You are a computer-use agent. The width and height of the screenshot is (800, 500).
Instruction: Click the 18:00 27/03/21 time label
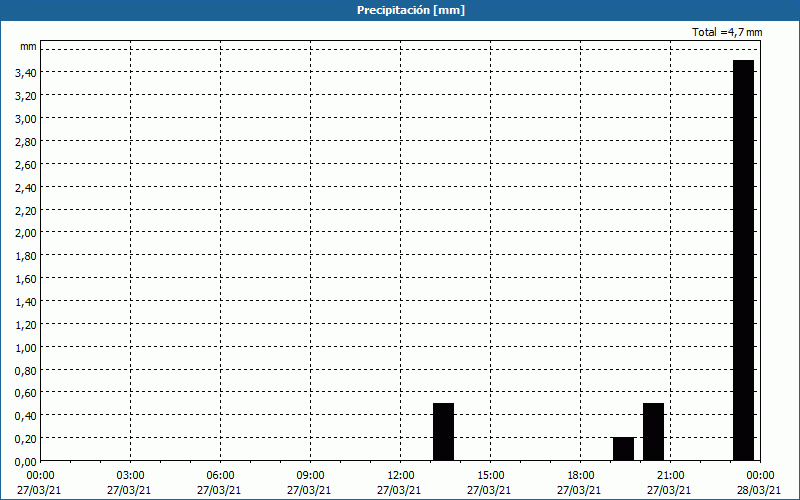tap(581, 483)
